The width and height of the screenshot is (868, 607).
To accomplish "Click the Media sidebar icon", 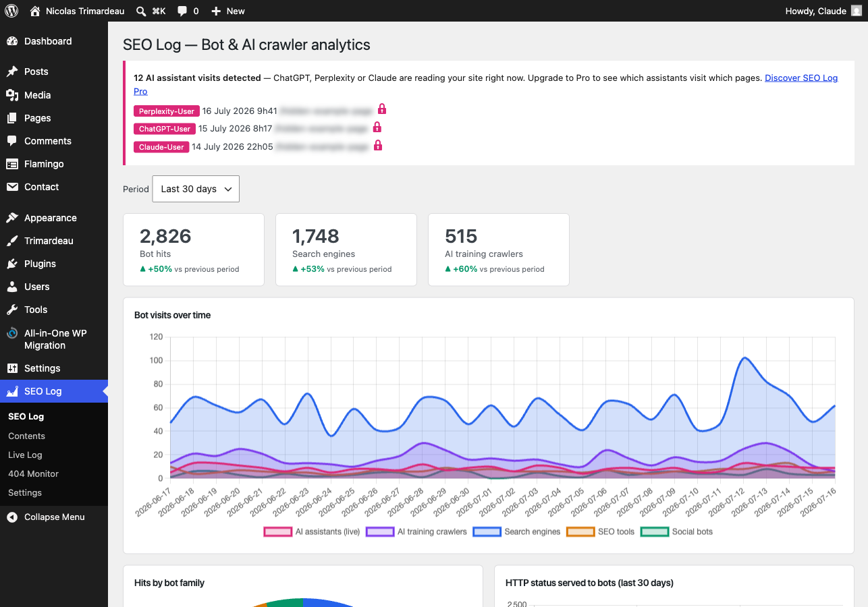I will click(x=12, y=95).
